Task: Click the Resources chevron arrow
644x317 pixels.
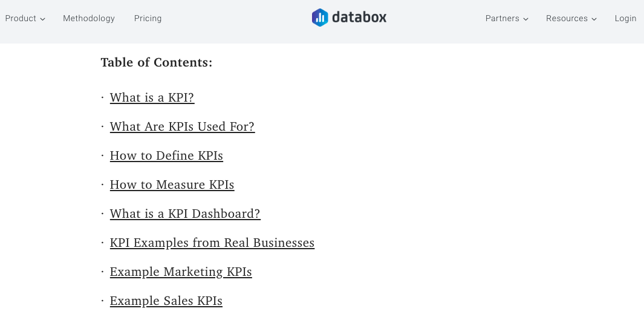Action: tap(594, 19)
